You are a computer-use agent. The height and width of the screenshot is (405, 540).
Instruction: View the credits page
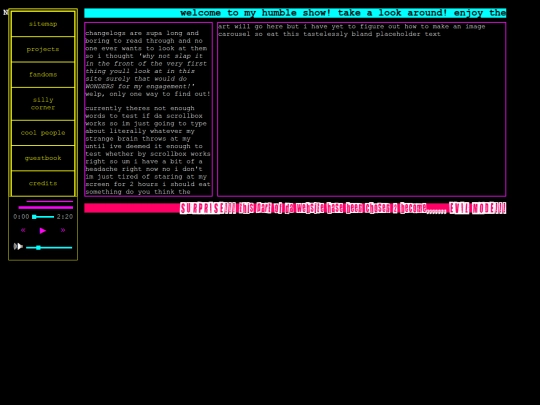point(43,183)
